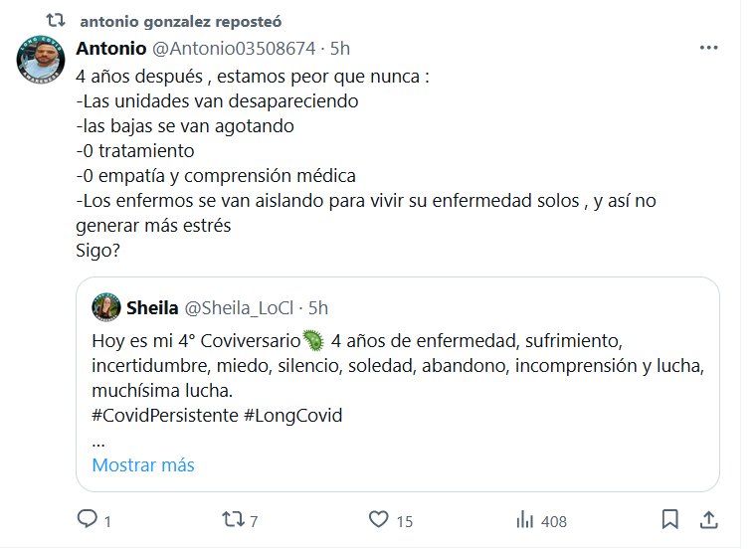
Task: Open the quoted tweet text by Sheila
Action: 396,364
